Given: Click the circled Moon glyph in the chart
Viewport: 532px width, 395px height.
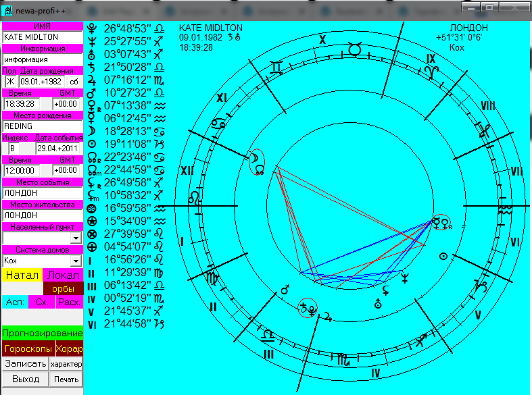Looking at the screenshot, I should [x=256, y=158].
